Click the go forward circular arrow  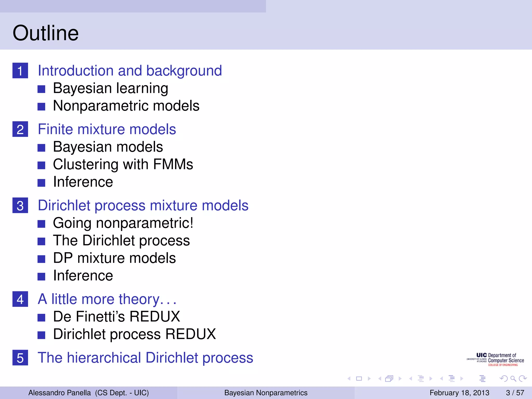523,378
